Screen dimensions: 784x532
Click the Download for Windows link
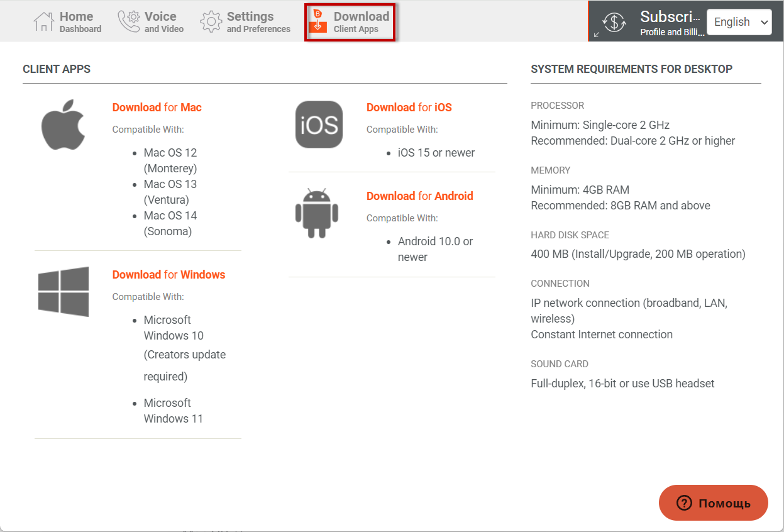click(x=168, y=275)
